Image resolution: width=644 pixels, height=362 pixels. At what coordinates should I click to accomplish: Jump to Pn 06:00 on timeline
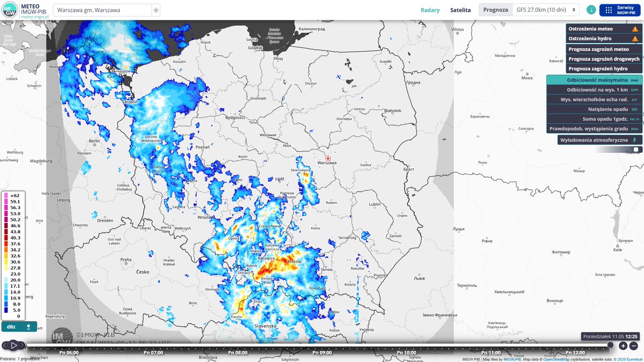[70, 353]
